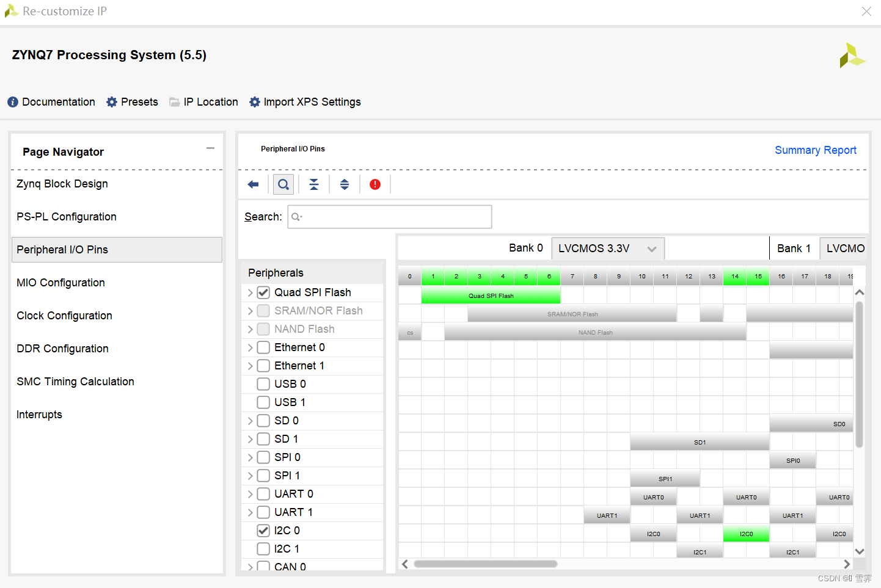This screenshot has width=881, height=588.
Task: Check the USB 0 checkbox
Action: [x=263, y=384]
